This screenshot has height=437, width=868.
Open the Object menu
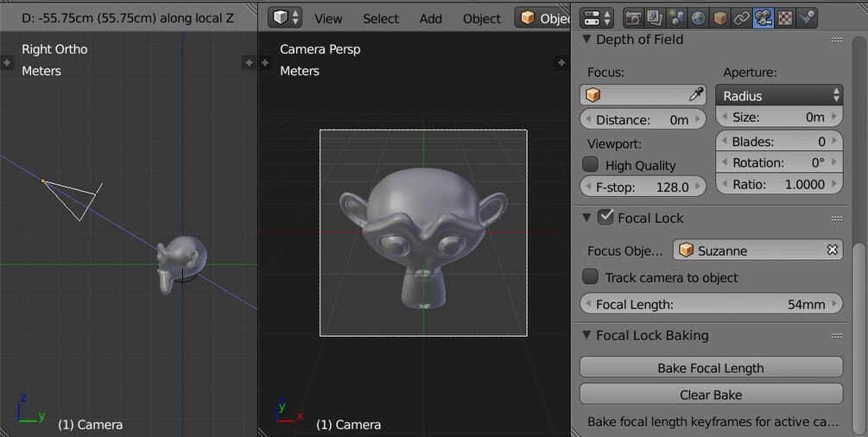(x=482, y=19)
